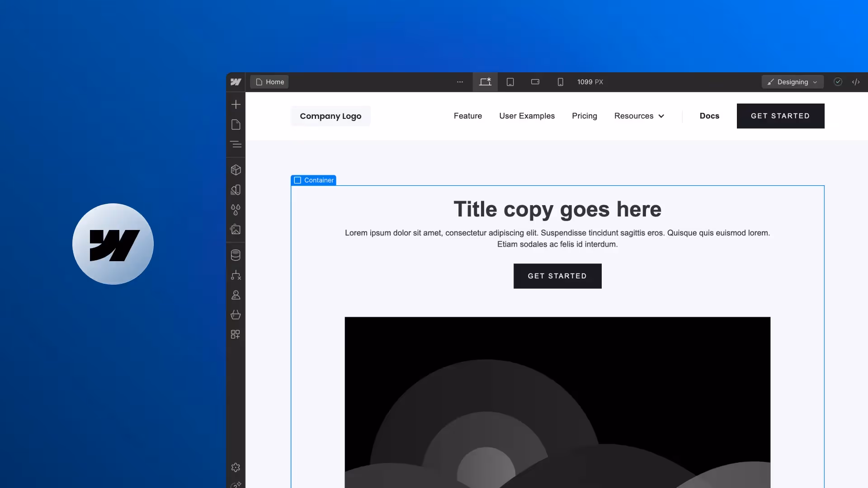Open the Apps grid icon

pos(236,334)
